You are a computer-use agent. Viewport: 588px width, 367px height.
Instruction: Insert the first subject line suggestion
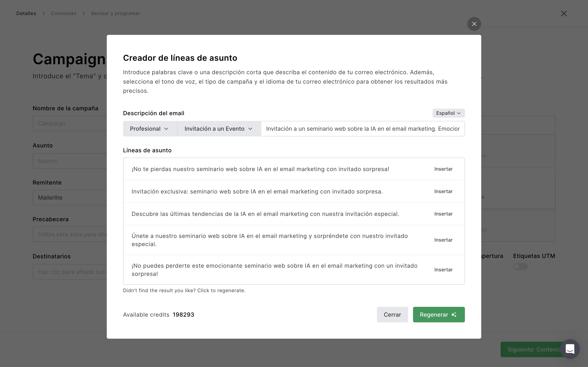(443, 169)
